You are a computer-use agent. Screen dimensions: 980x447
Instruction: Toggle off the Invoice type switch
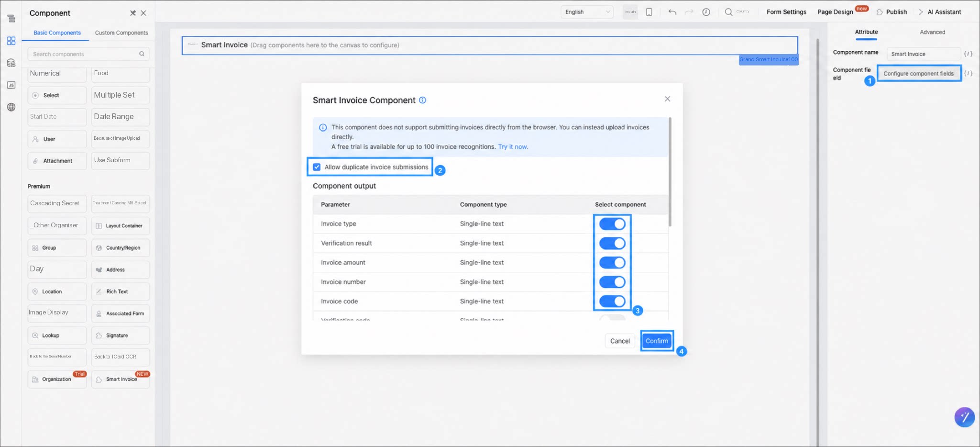click(x=612, y=224)
